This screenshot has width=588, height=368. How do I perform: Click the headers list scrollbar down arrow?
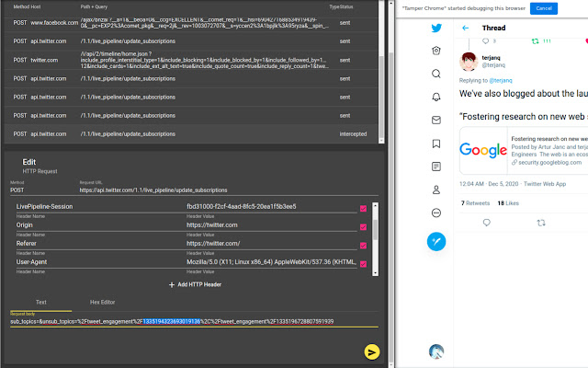[376, 273]
